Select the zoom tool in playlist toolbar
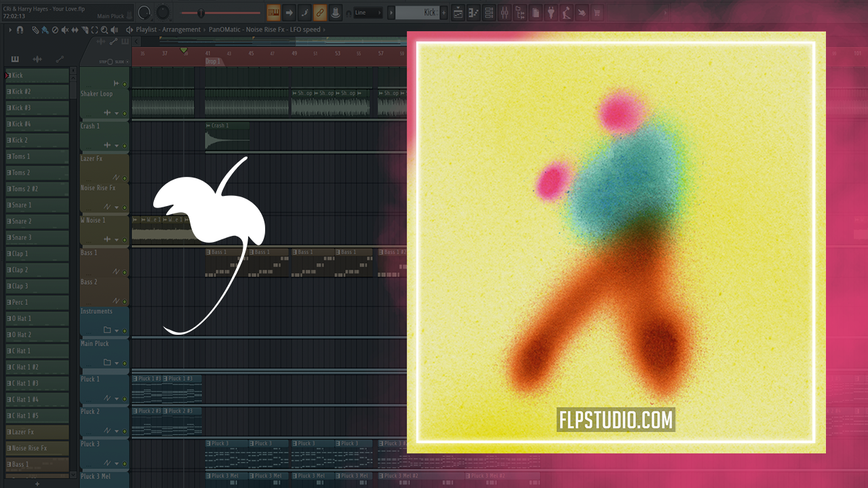This screenshot has height=488, width=868. (104, 30)
